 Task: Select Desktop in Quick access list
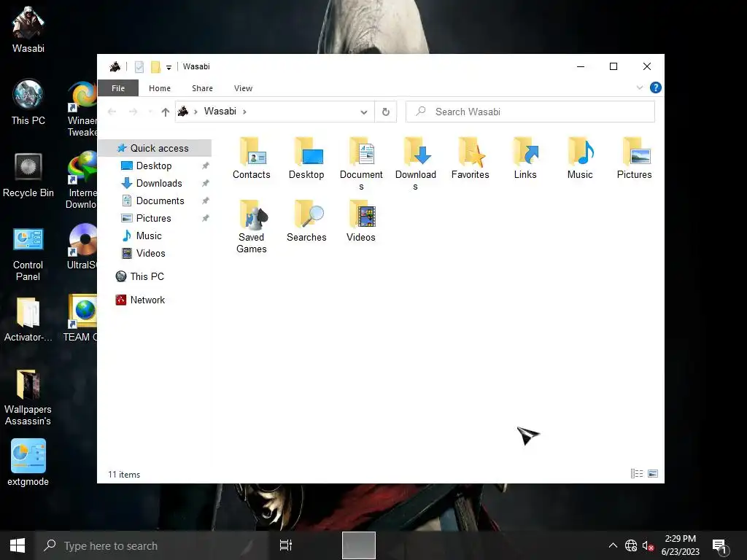(x=155, y=166)
